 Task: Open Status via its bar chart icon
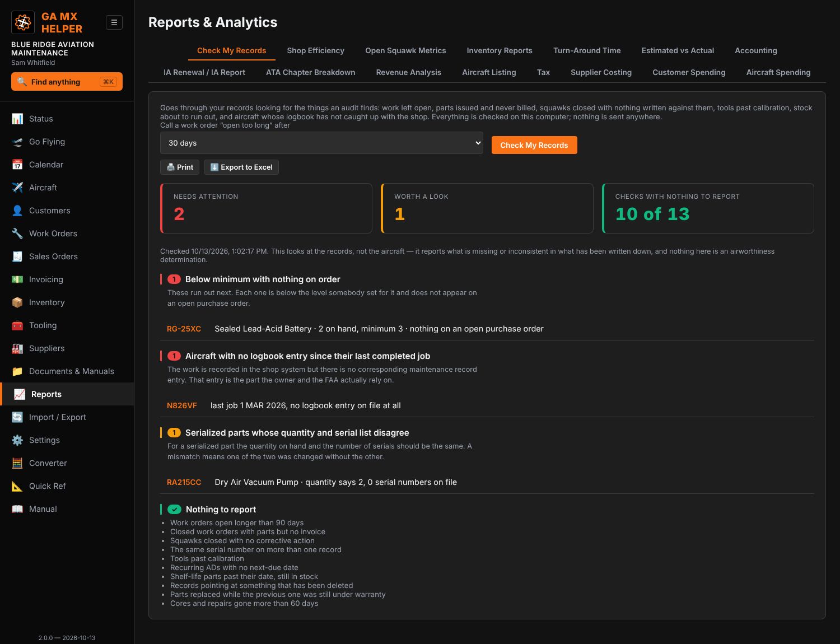coord(17,119)
